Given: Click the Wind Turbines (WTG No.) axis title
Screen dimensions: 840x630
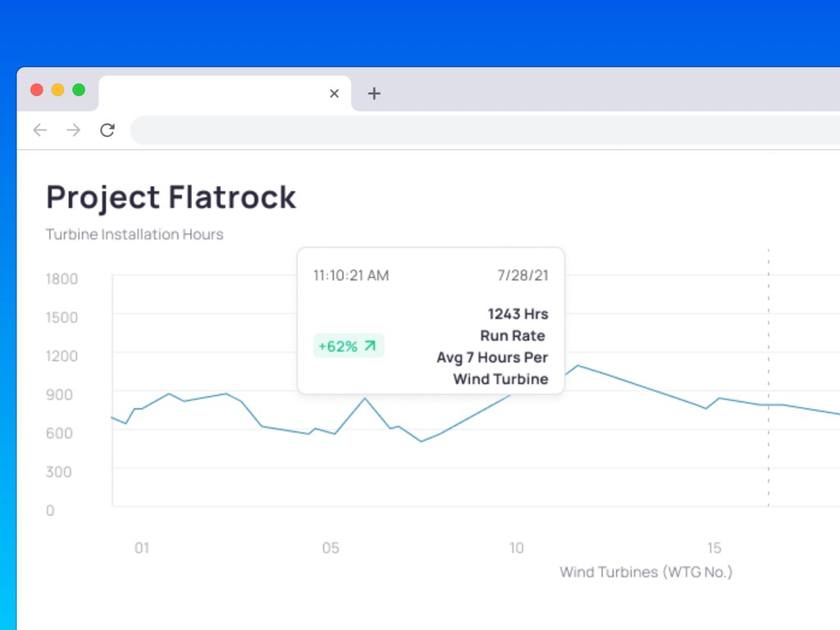Looking at the screenshot, I should 646,572.
